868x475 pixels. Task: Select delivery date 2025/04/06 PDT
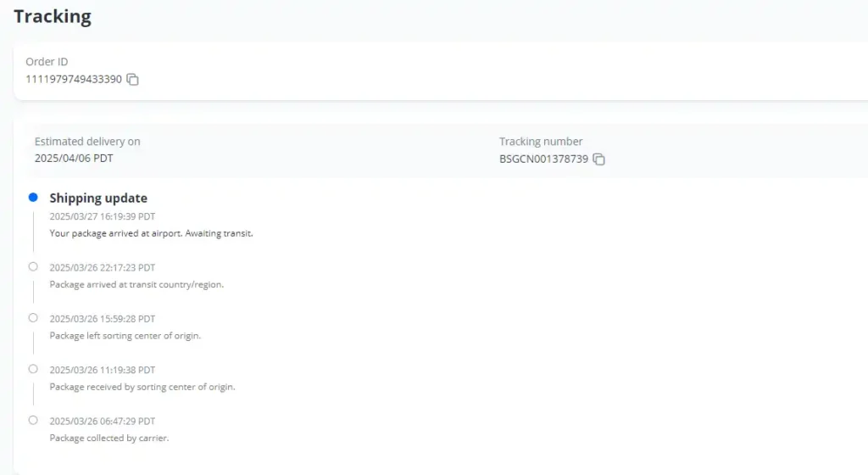coord(74,159)
